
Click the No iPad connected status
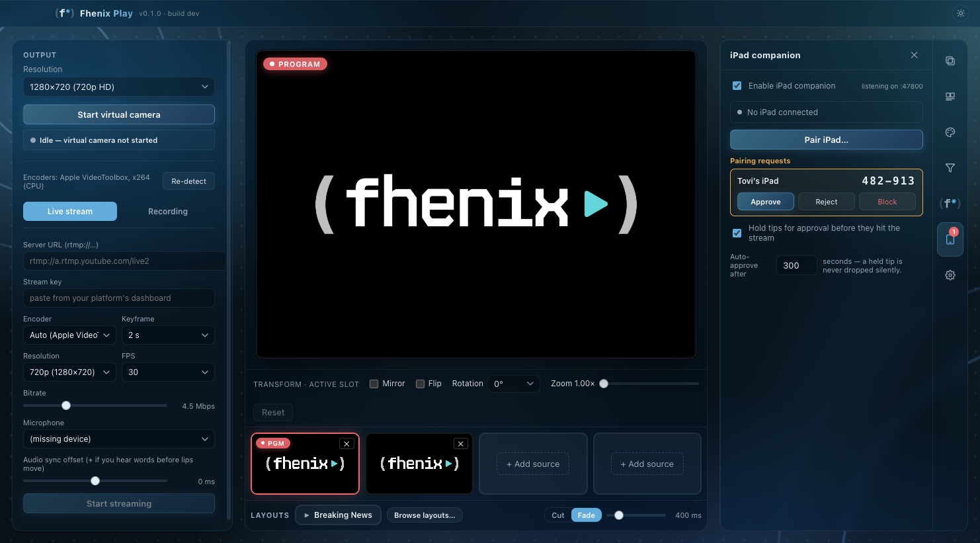point(826,112)
